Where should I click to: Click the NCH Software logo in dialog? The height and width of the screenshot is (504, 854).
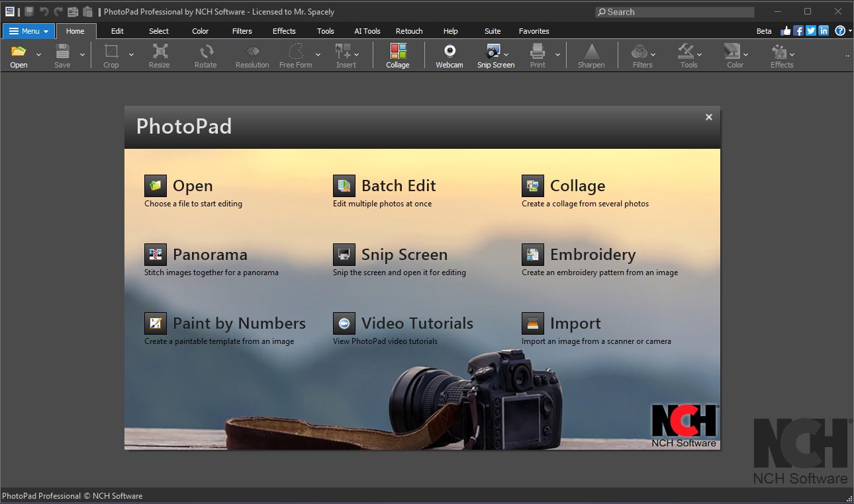click(684, 425)
